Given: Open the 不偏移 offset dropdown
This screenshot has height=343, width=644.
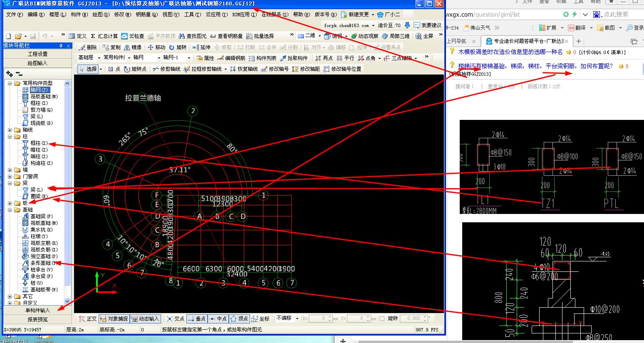Looking at the screenshot, I should pos(297,318).
